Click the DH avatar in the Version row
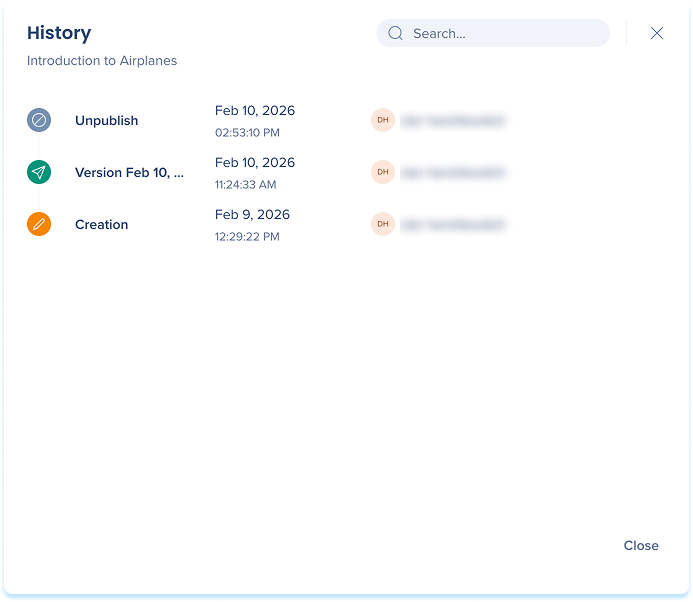The width and height of the screenshot is (693, 602). click(382, 172)
